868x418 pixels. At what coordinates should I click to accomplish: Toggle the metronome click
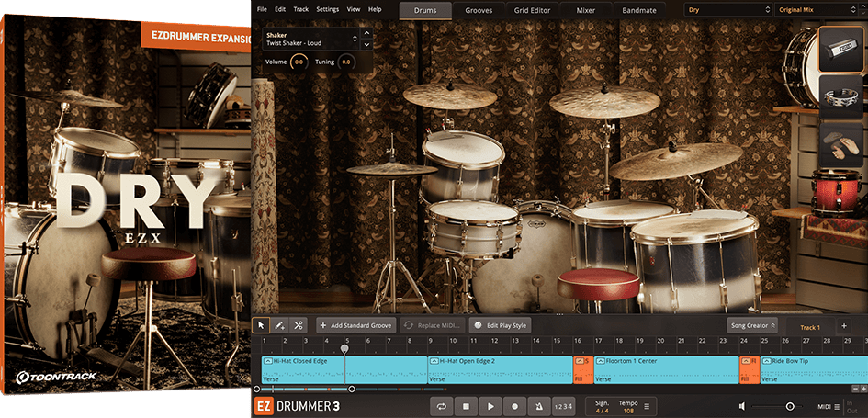(539, 406)
